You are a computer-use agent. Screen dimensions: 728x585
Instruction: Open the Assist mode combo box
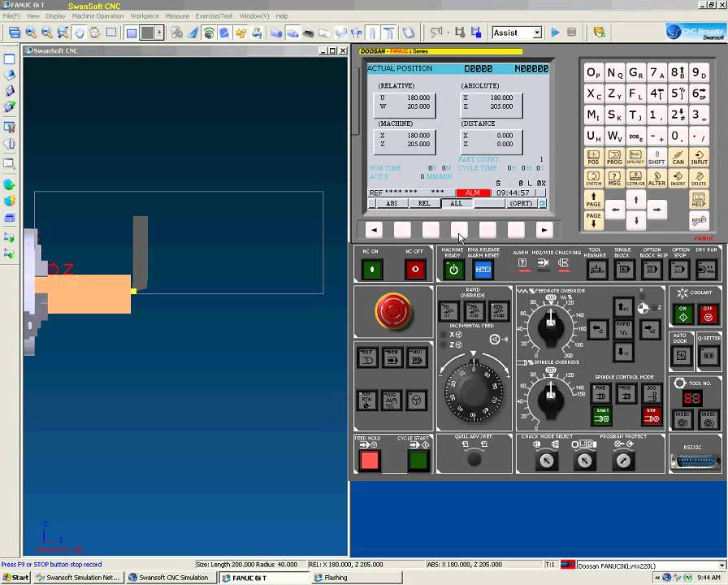(x=517, y=32)
